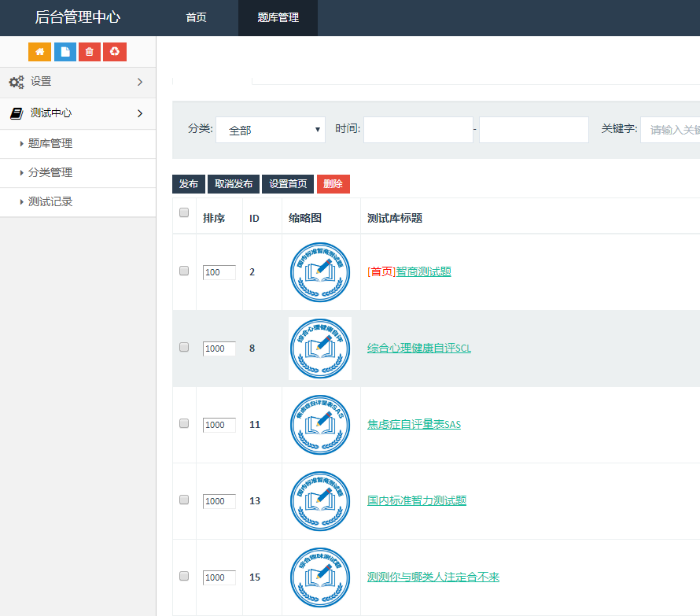Focus the 关键字 search input field
Screen dimensions: 700x616
670,130
